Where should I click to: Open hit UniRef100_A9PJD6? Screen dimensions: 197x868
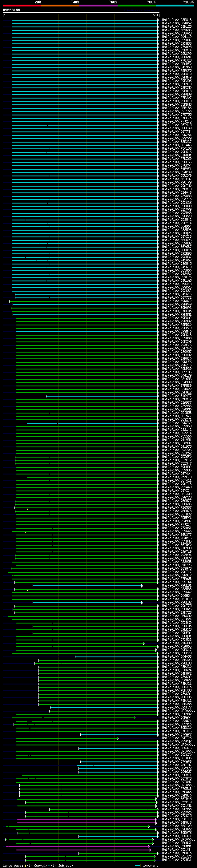[x=177, y=81]
